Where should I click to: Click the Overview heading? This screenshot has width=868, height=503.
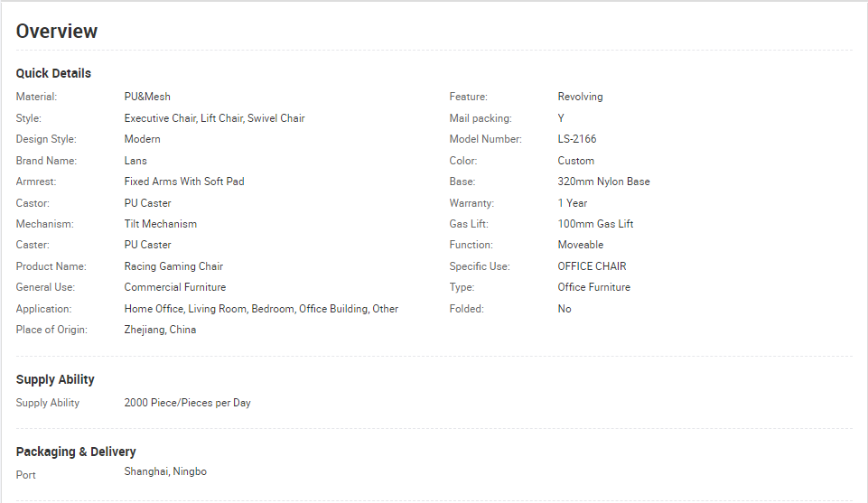pyautogui.click(x=57, y=32)
